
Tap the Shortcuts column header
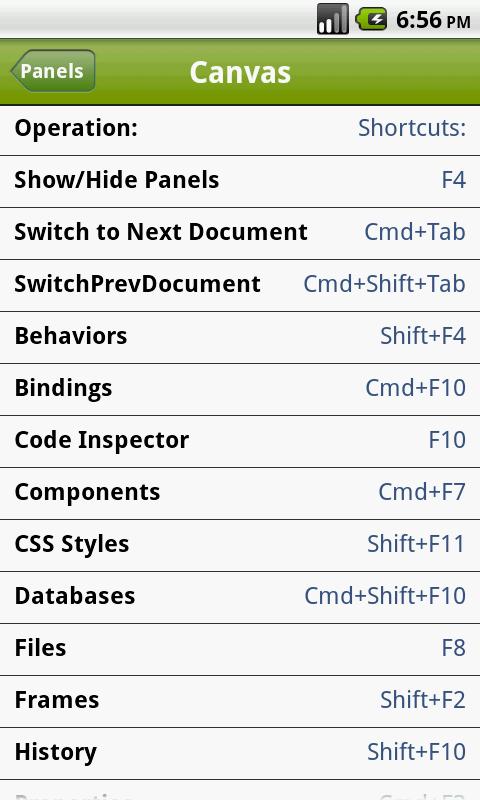click(412, 128)
